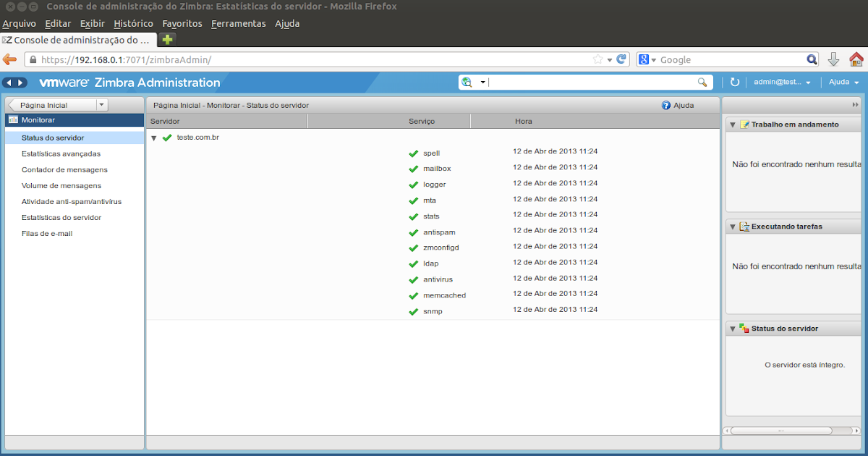Open a new tab with plus button

pos(167,39)
